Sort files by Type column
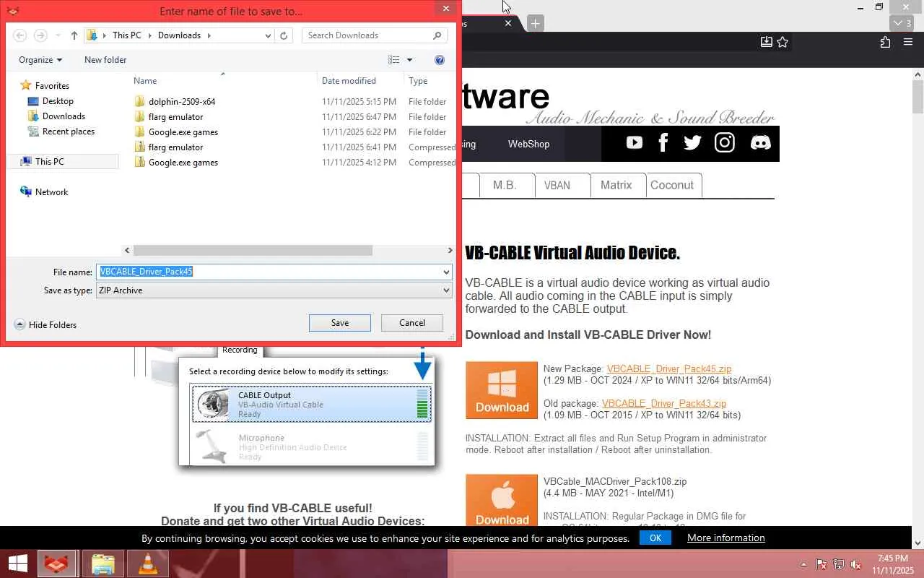The height and width of the screenshot is (578, 924). point(418,81)
